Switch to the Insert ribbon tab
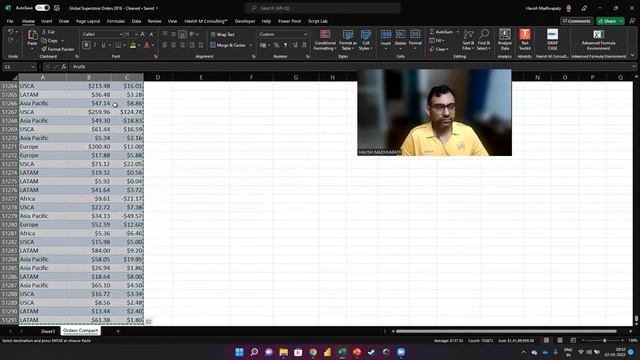640x360 pixels. 47,21
